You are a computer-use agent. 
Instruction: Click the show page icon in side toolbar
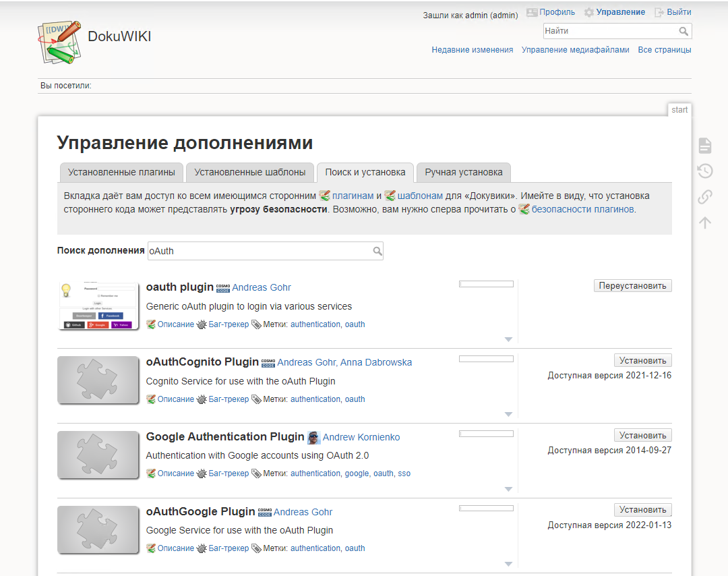705,146
